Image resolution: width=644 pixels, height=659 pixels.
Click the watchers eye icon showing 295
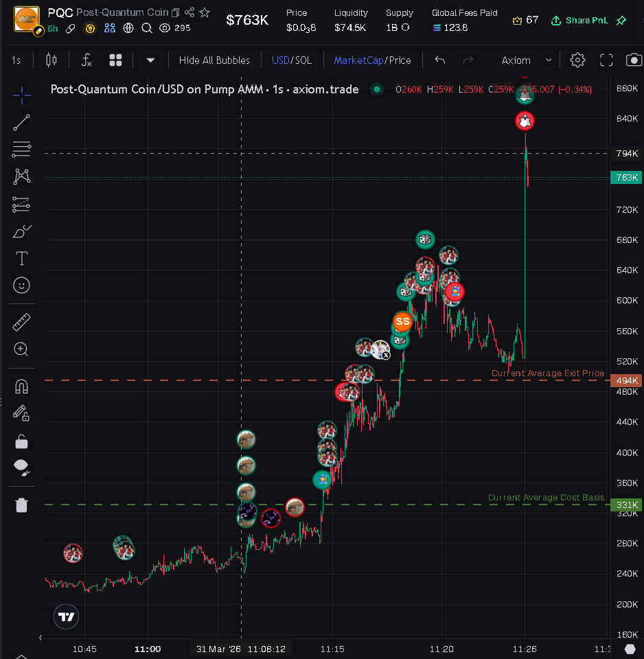[x=165, y=28]
